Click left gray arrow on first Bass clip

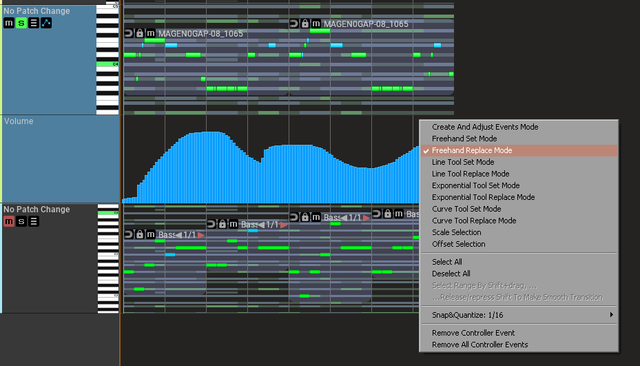point(178,235)
